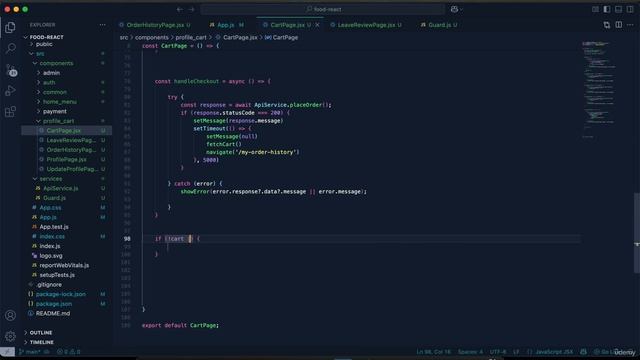Click the Copilot status icon in the status bar
Image resolution: width=640 pixels, height=360 pixels.
[x=583, y=351]
